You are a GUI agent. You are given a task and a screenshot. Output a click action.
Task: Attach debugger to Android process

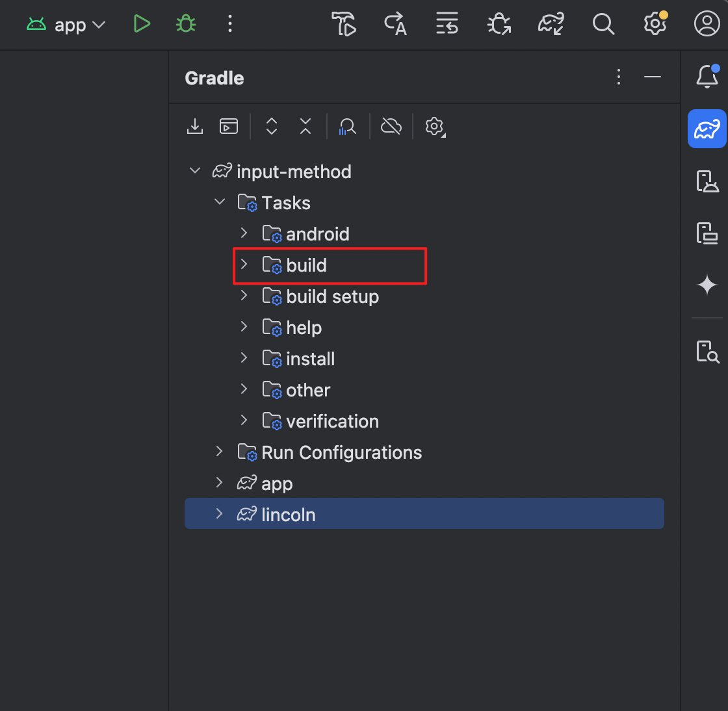click(499, 23)
